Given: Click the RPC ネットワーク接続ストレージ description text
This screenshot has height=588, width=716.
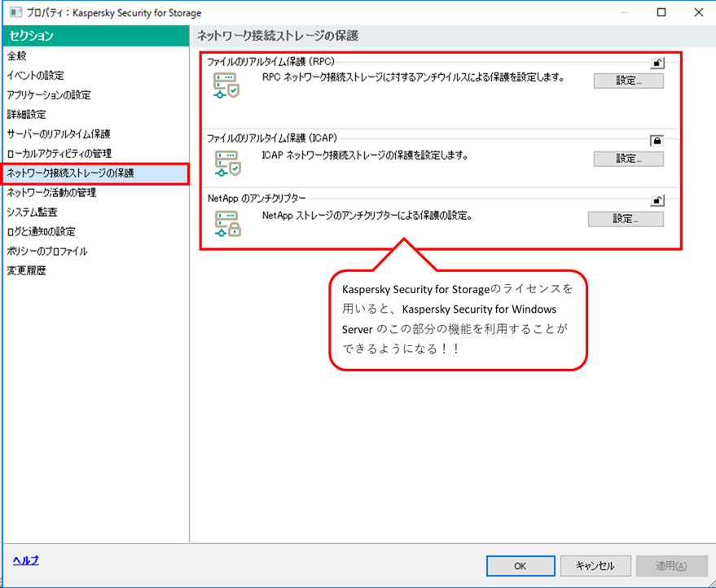Looking at the screenshot, I should coord(413,77).
